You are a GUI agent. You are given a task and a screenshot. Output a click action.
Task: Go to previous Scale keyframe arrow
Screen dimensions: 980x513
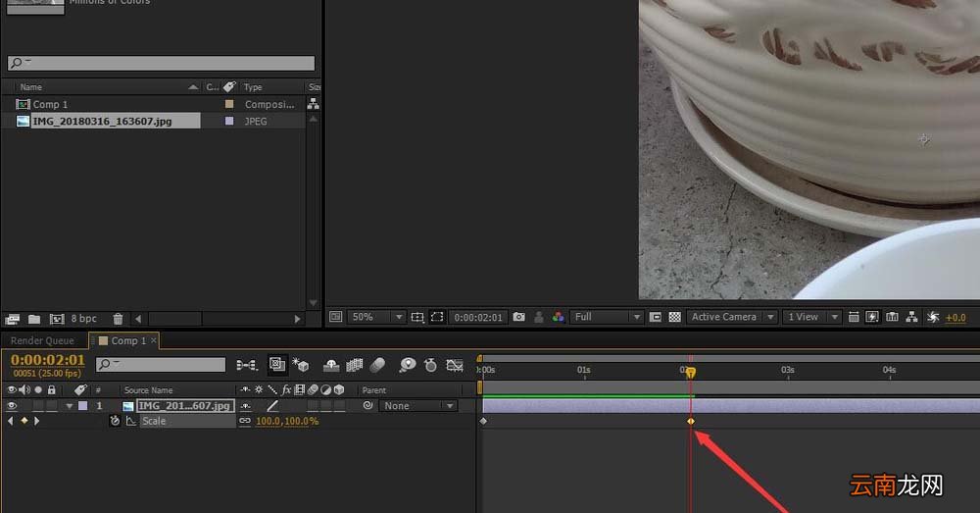tap(10, 421)
